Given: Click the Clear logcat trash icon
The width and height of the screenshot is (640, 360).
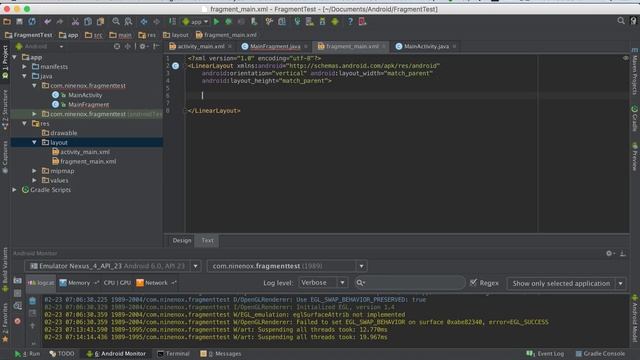Looking at the screenshot, I should (33, 301).
